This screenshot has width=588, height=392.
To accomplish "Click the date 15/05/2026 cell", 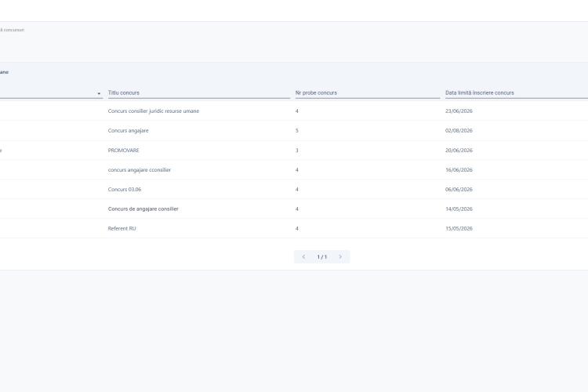I will click(459, 228).
